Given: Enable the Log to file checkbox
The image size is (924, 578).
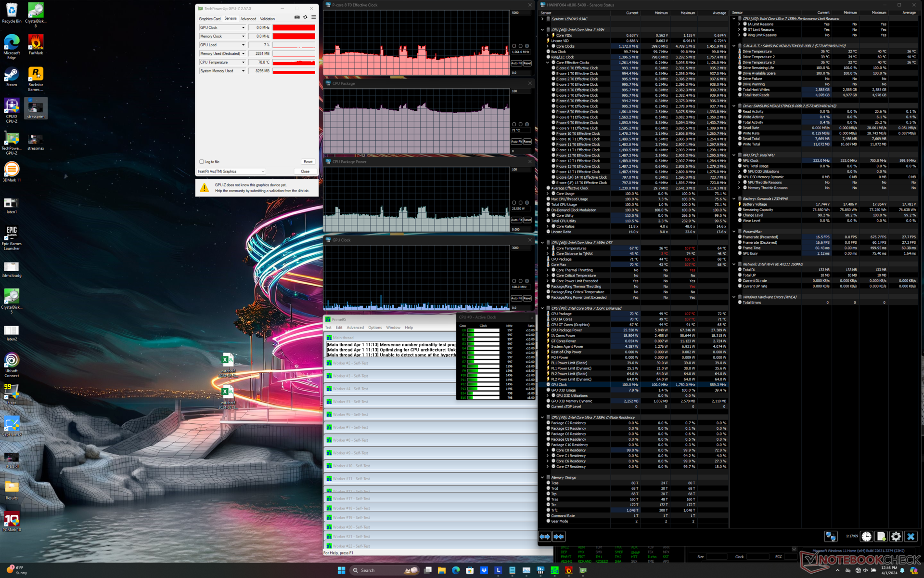Looking at the screenshot, I should pos(202,162).
